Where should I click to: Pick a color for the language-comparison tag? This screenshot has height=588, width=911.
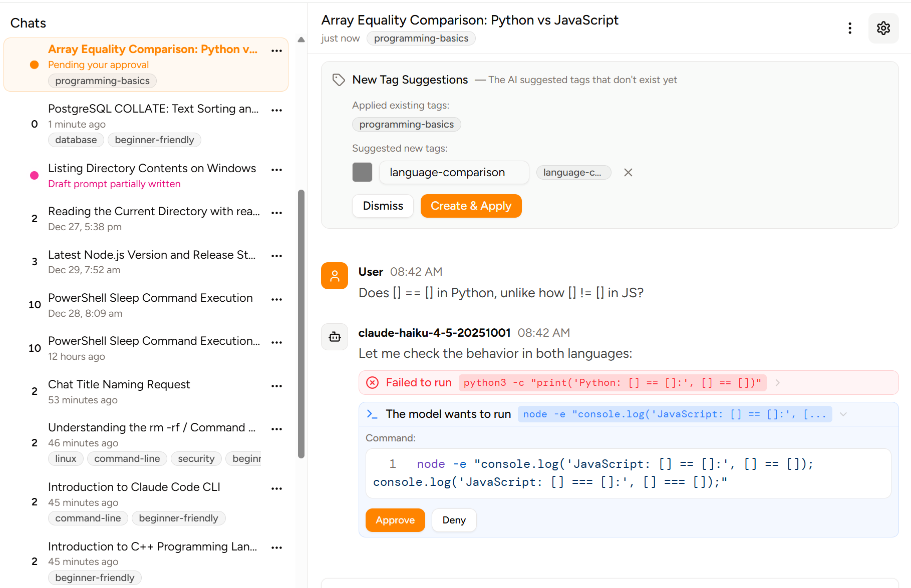click(362, 172)
